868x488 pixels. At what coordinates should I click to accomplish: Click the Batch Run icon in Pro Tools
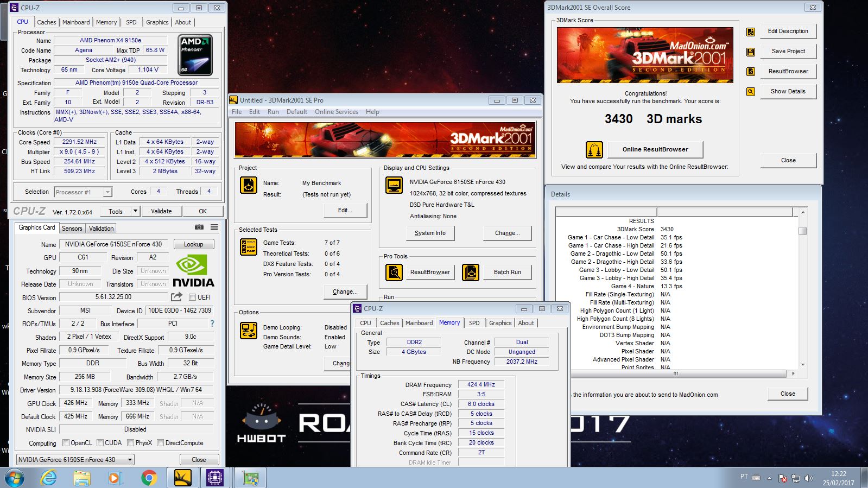(471, 272)
